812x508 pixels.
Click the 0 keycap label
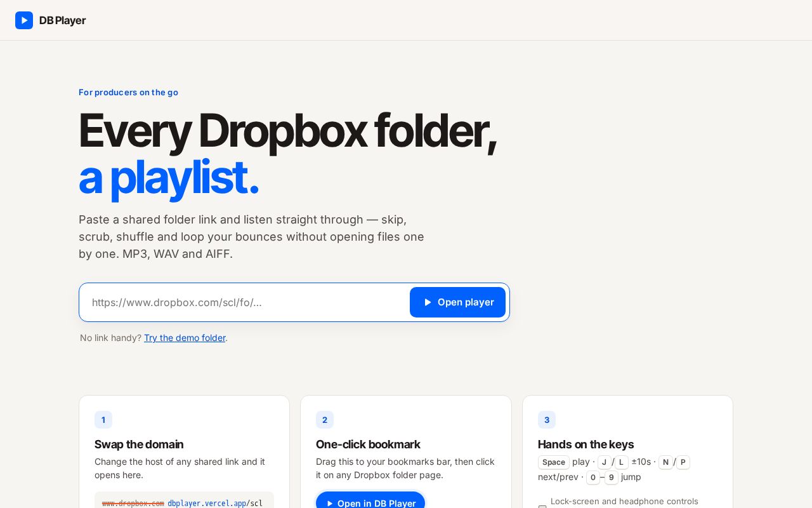click(x=593, y=478)
